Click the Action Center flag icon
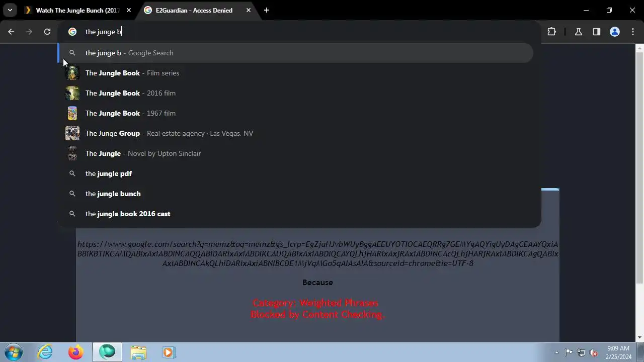Screen dimensions: 644x362 [569, 352]
